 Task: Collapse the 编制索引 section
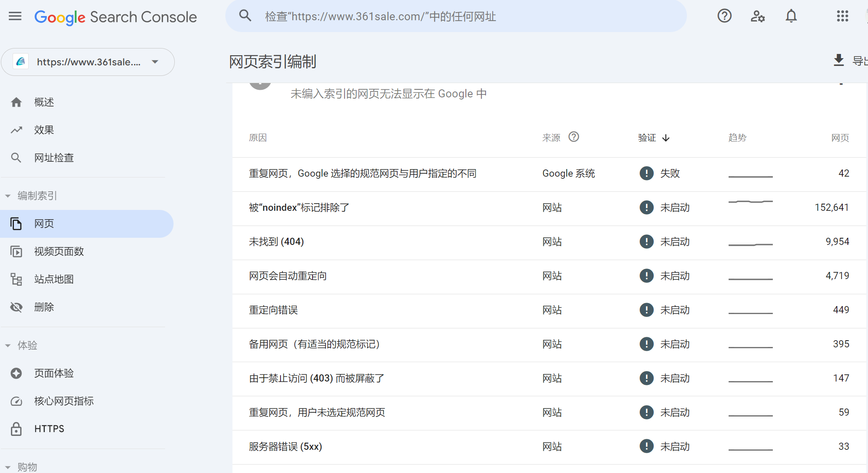tap(7, 195)
